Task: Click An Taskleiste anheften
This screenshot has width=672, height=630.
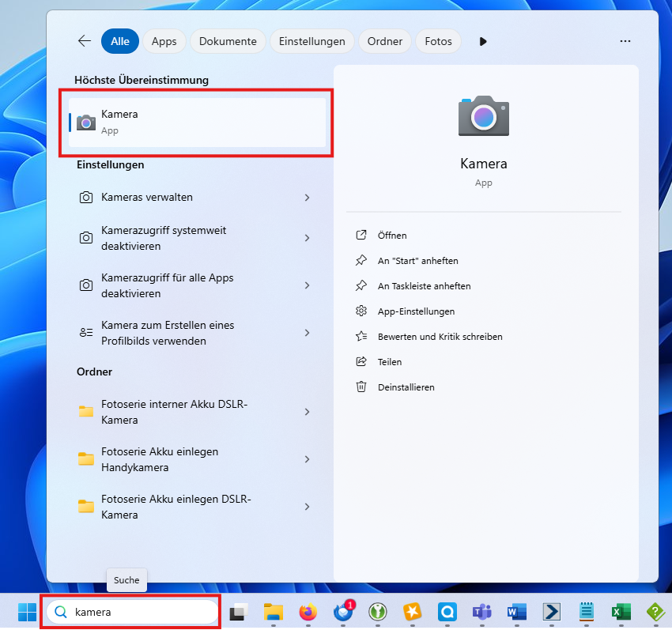Action: click(424, 285)
